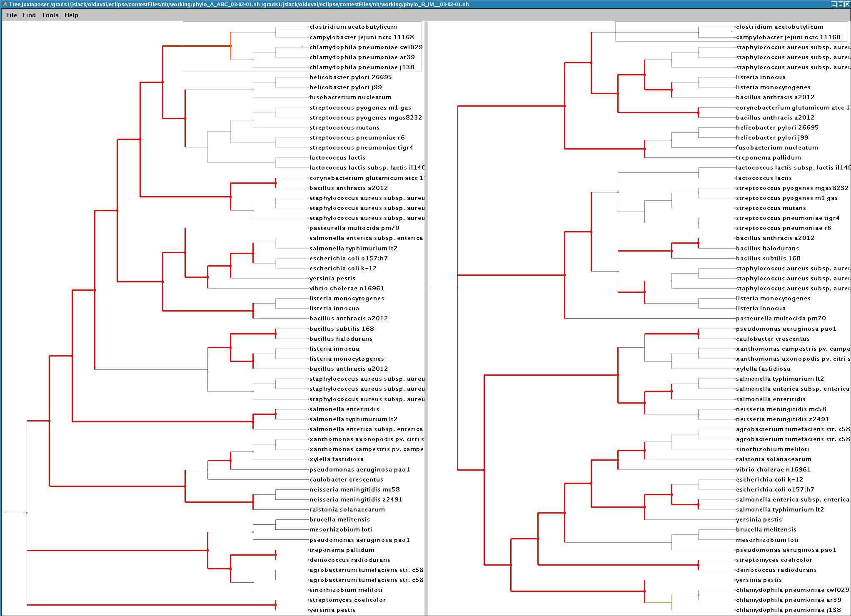This screenshot has height=616, width=851.
Task: Click escherichia coli k-12 in right tree
Action: pyautogui.click(x=769, y=479)
